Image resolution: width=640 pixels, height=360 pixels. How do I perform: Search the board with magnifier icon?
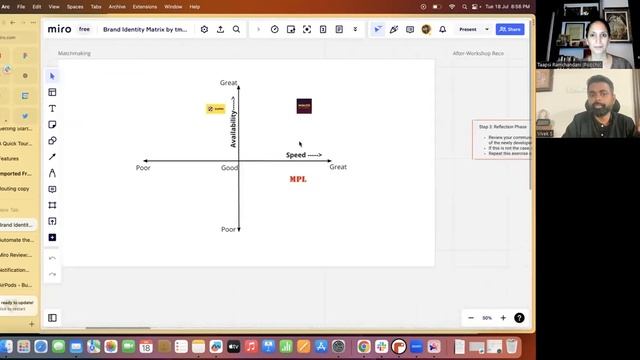pos(236,29)
